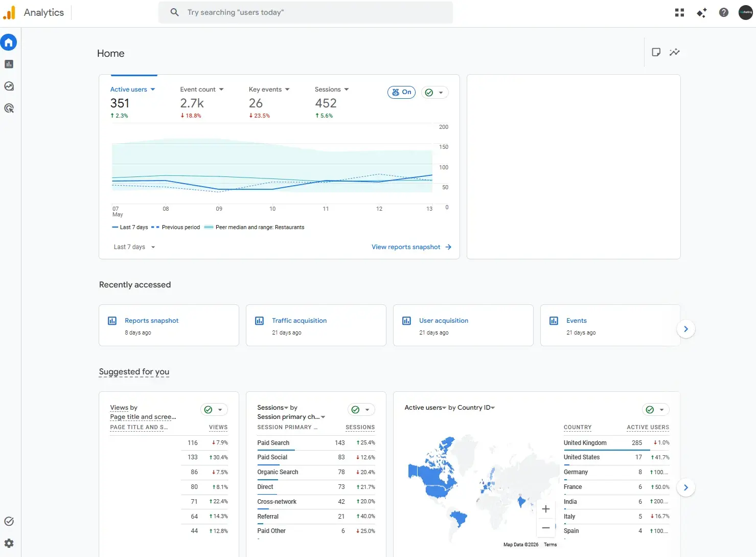
Task: Select the Sessions metric tab on overview
Action: point(331,102)
